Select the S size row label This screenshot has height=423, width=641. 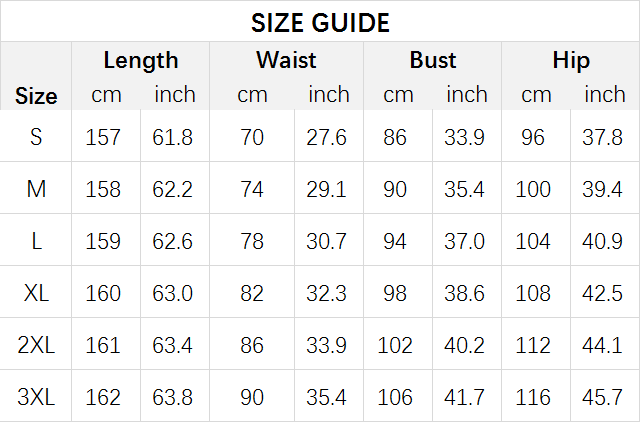tap(36, 137)
